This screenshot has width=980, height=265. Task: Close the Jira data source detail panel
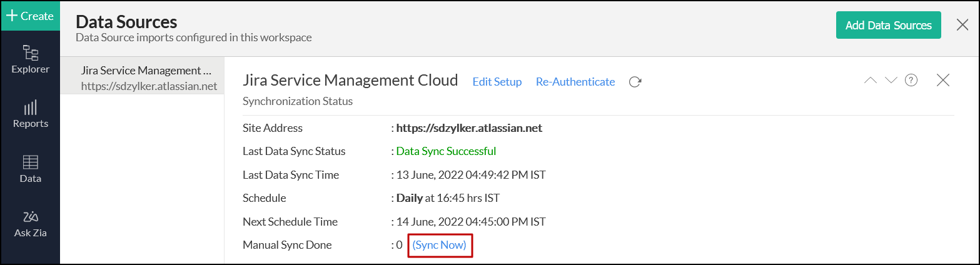943,81
